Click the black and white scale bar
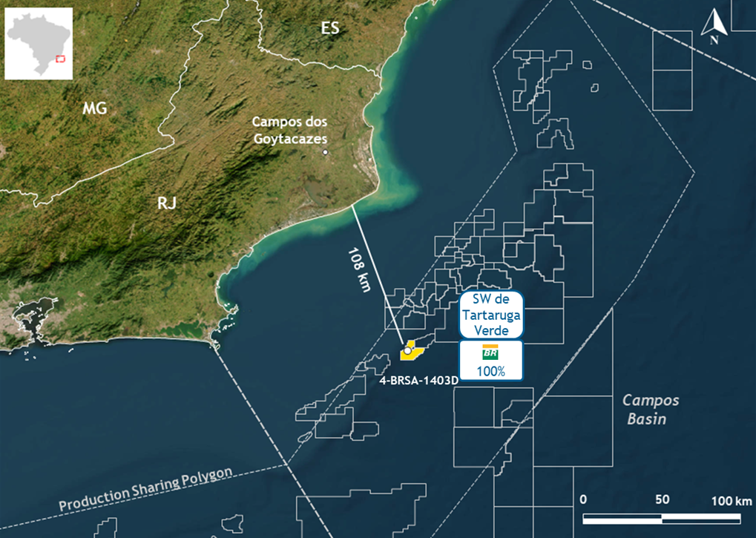Screen dimensions: 756x538 coord(661,518)
